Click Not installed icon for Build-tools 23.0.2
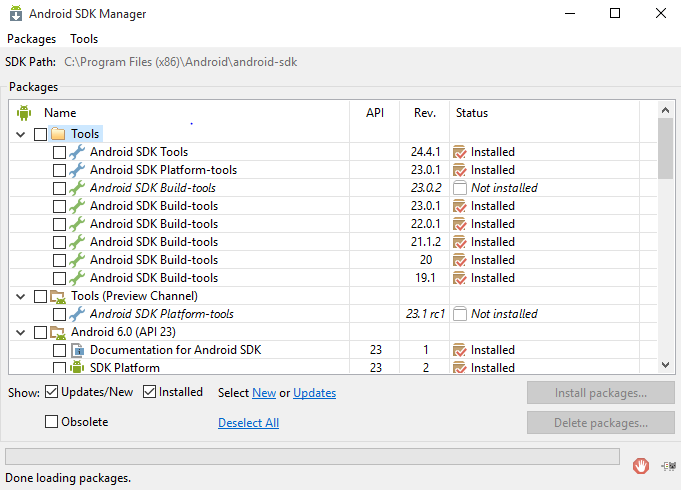Screen dimensions: 681x490 click(460, 188)
